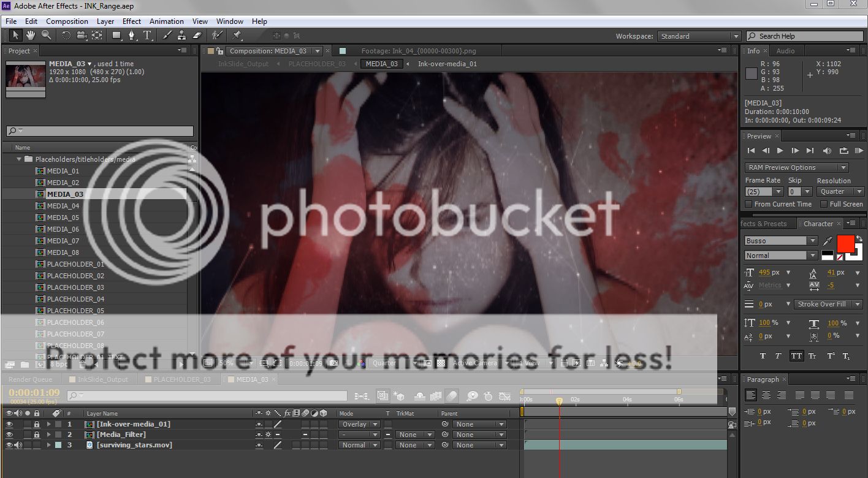Image resolution: width=868 pixels, height=478 pixels.
Task: Hide the Ink-over-media_01 layer
Action: [9, 424]
